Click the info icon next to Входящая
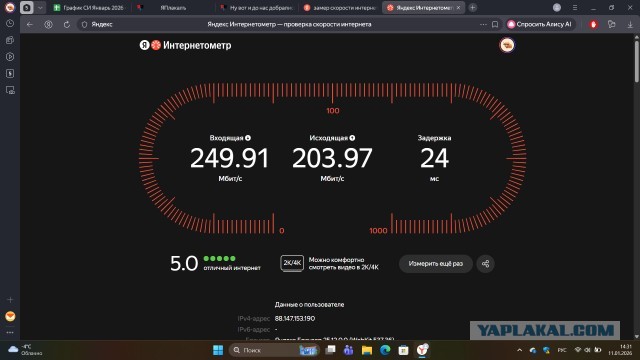 point(248,138)
